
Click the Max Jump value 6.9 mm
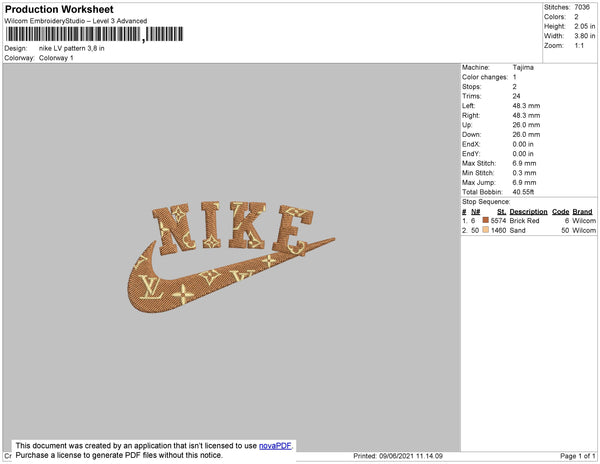524,182
